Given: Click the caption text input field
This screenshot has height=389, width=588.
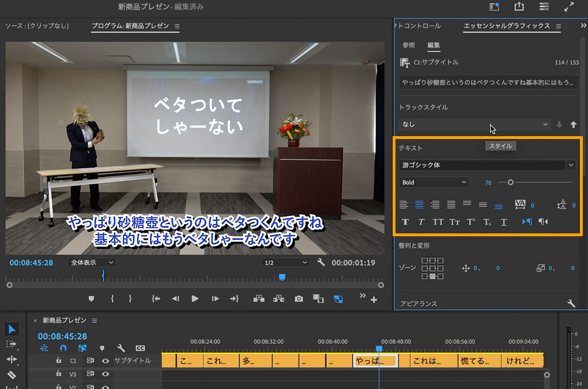Looking at the screenshot, I should (x=489, y=82).
